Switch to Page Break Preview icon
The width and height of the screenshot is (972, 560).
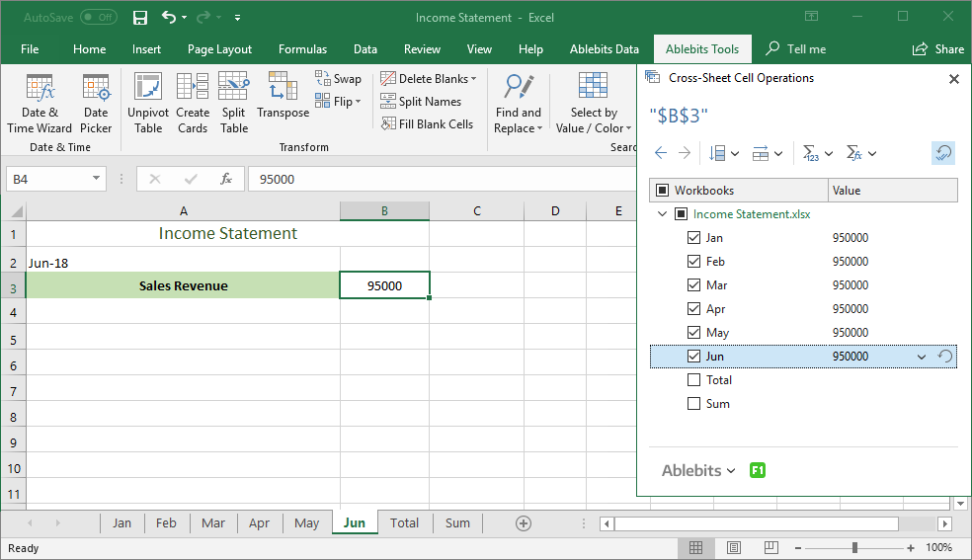click(771, 547)
